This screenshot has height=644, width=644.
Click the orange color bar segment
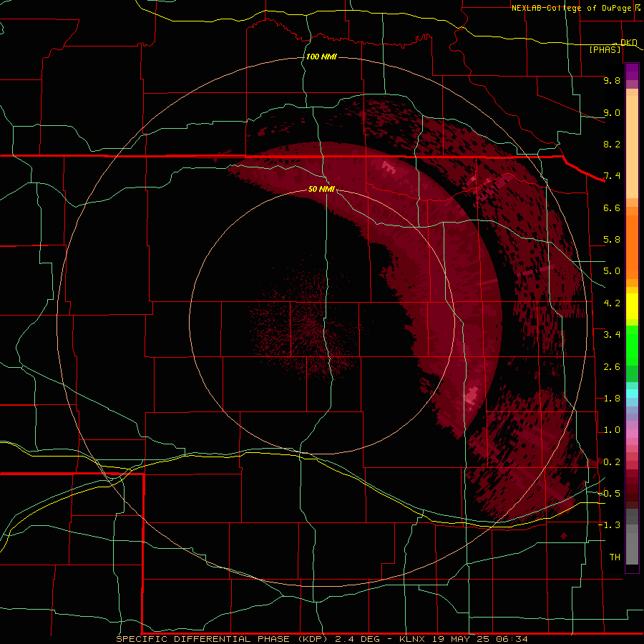click(632, 248)
